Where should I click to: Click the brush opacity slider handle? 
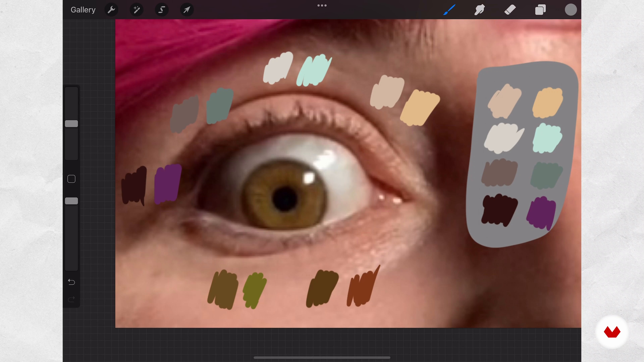point(71,201)
